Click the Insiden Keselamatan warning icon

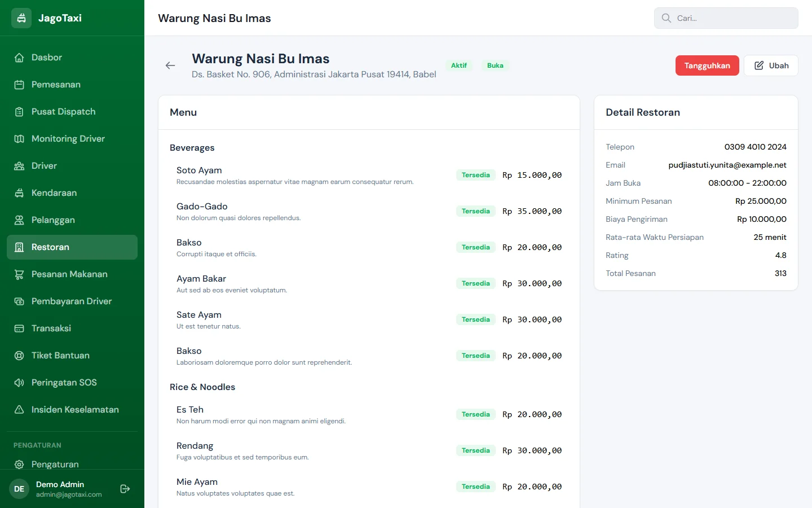19,410
